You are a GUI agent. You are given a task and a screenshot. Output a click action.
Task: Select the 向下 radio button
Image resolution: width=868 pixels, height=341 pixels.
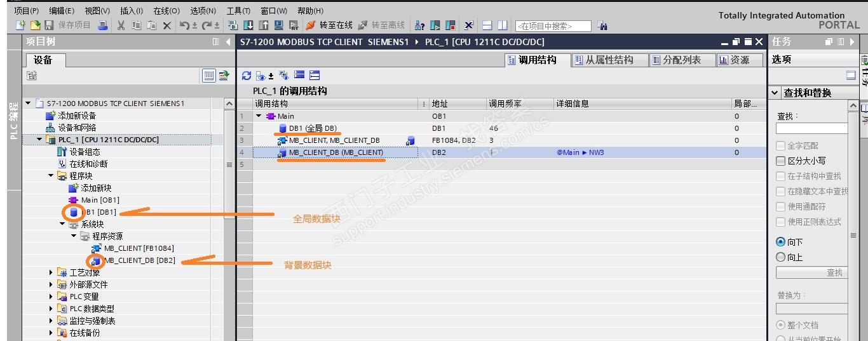781,242
